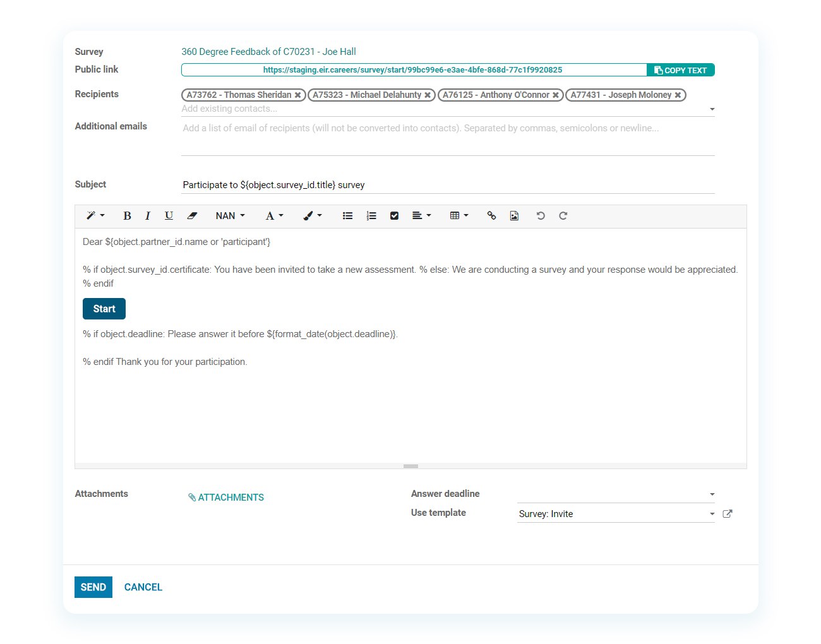Remove recipient Anthony O'Connor

click(x=556, y=95)
